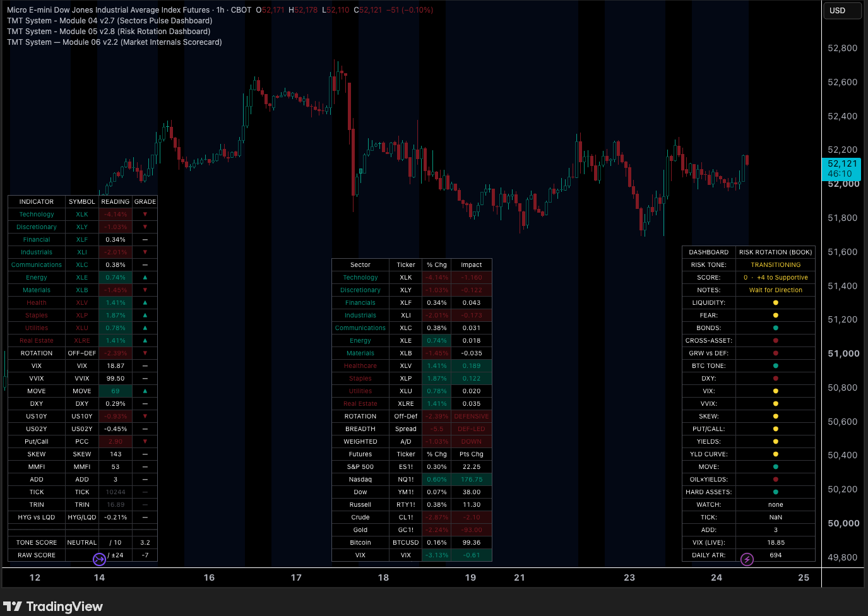Screen dimensions: 868x616
Task: Click the green status dot in the BONDS row
Action: coord(776,328)
